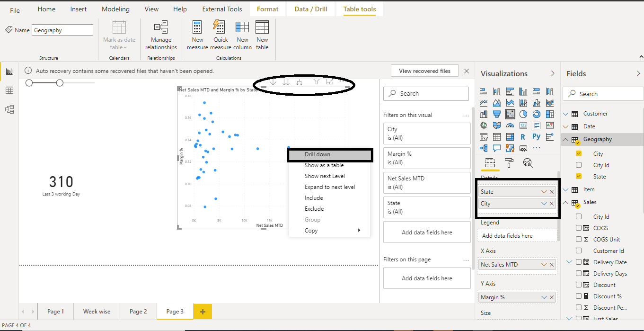Screen dimensions: 644x331
Task: Switch to the Modeling ribbon tab
Action: [x=115, y=9]
